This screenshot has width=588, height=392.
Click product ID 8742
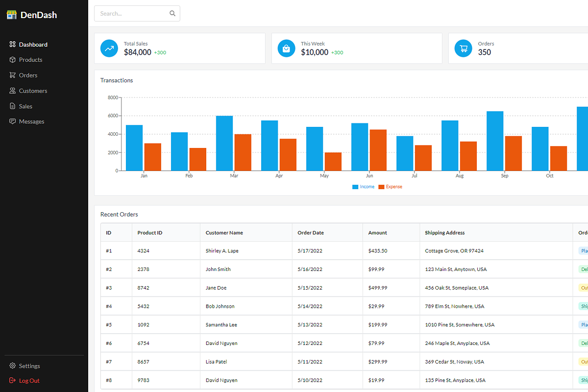point(144,288)
